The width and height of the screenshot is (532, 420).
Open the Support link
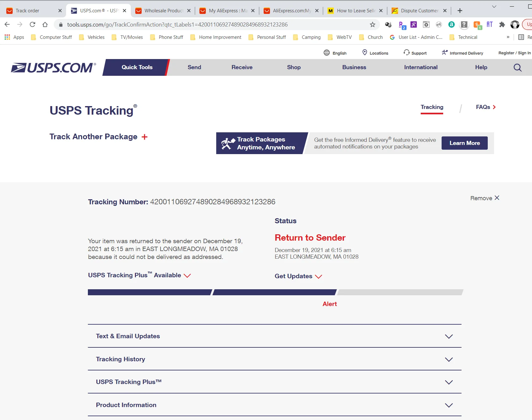415,53
